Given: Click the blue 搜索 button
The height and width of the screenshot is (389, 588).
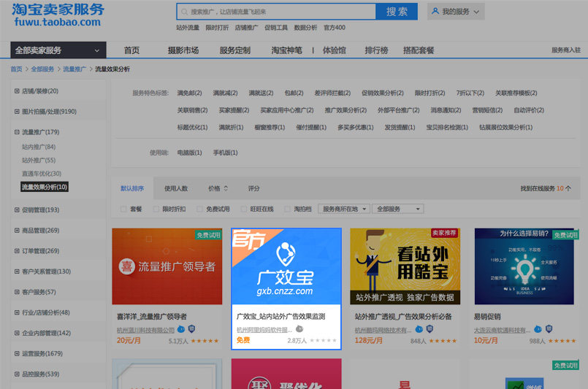Looking at the screenshot, I should pos(397,12).
